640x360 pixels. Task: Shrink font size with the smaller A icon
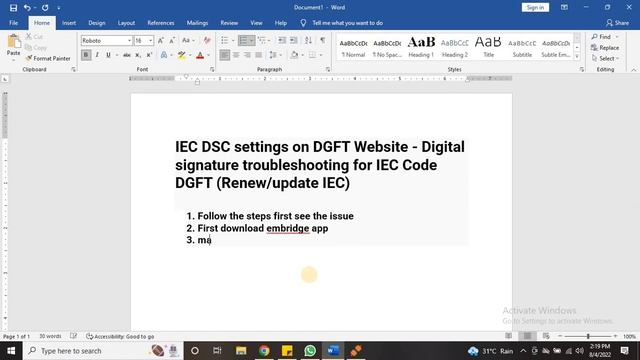click(x=172, y=40)
